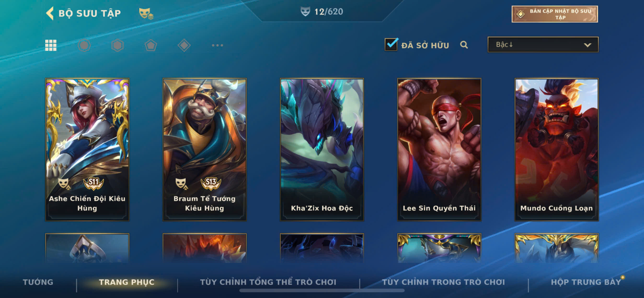
Task: Filter skins by the diamond rarity icon
Action: (184, 45)
